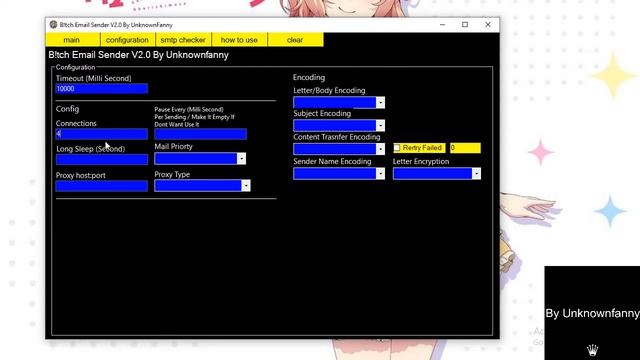
Task: Click the Timeout (Milli Second) input field
Action: [102, 89]
